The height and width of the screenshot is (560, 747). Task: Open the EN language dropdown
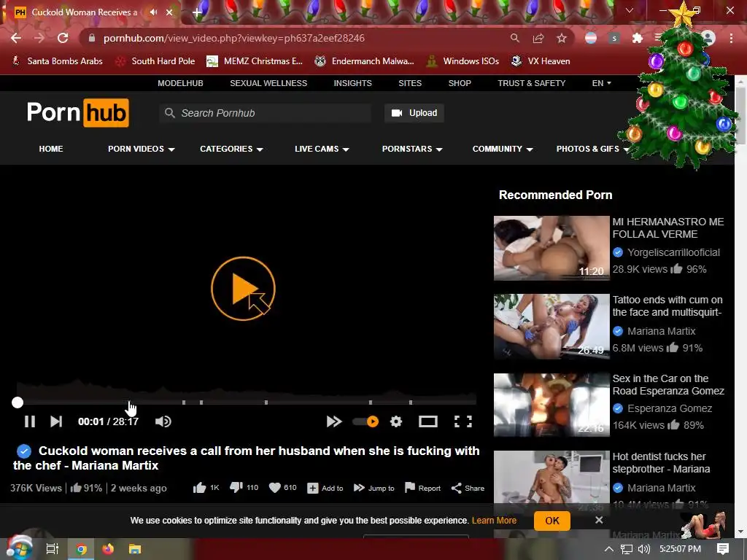pyautogui.click(x=601, y=83)
